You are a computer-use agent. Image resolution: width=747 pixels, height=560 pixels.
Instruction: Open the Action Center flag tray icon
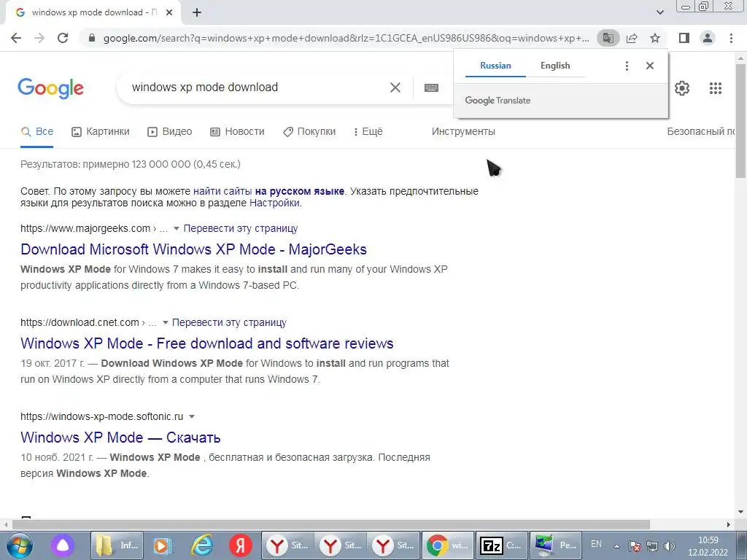[x=634, y=546]
